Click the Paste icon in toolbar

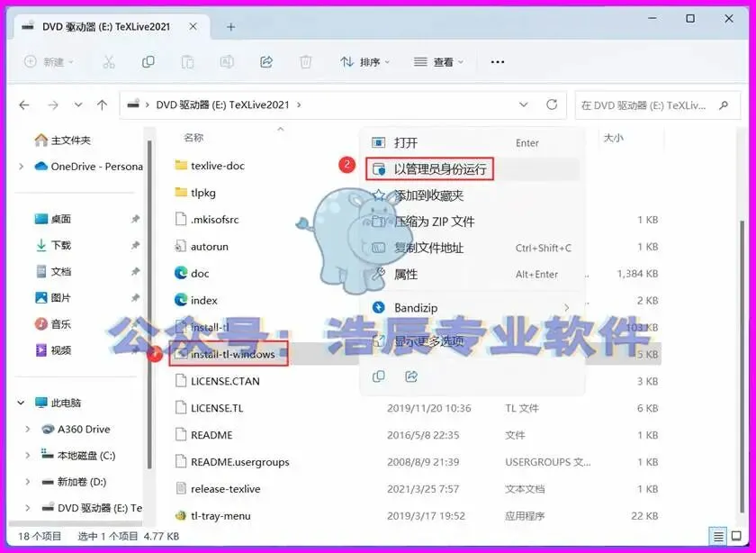pyautogui.click(x=187, y=62)
